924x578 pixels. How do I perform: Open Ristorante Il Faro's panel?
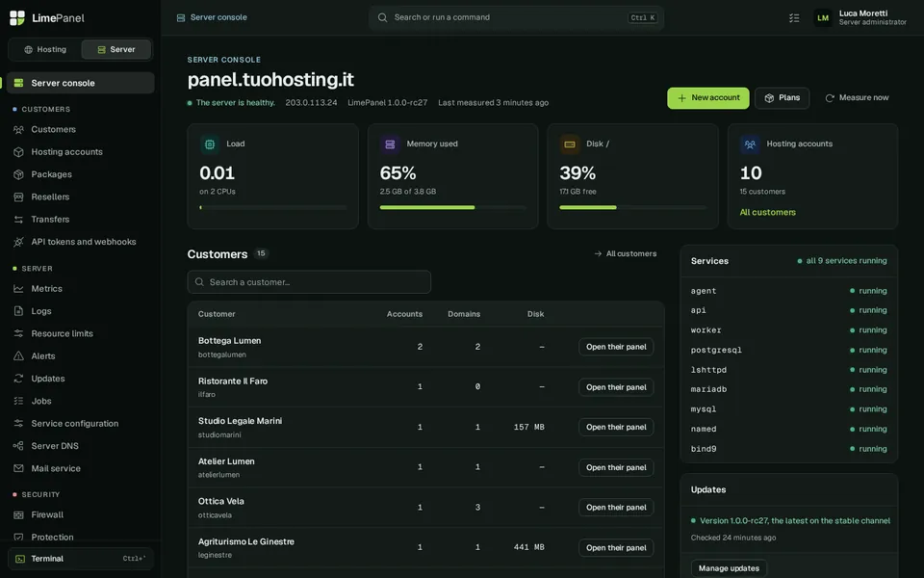(x=616, y=387)
